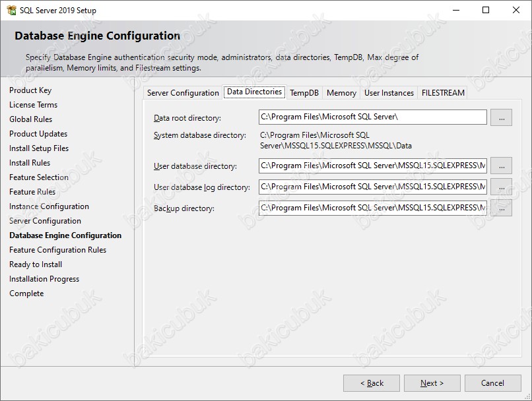The image size is (532, 401).
Task: Click the SQL Server Setup title bar icon
Action: [11, 10]
